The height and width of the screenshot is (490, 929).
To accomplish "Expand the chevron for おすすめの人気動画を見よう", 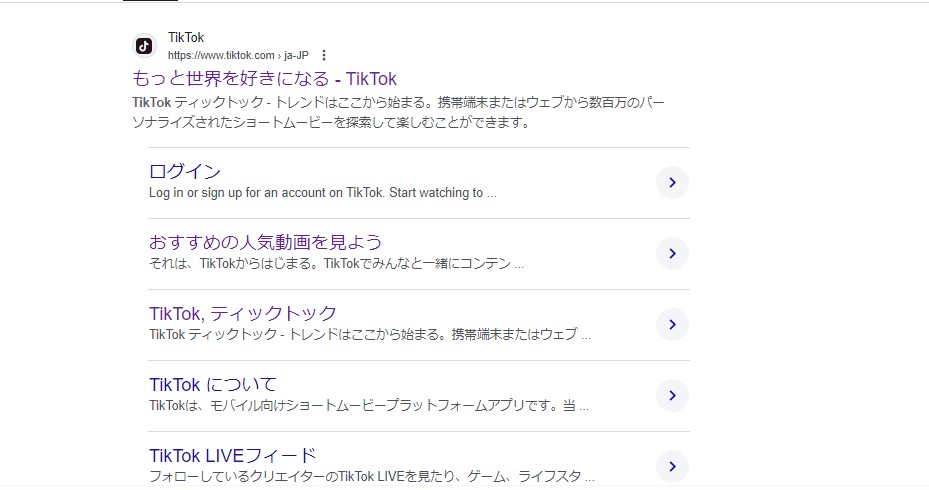I will pos(672,254).
